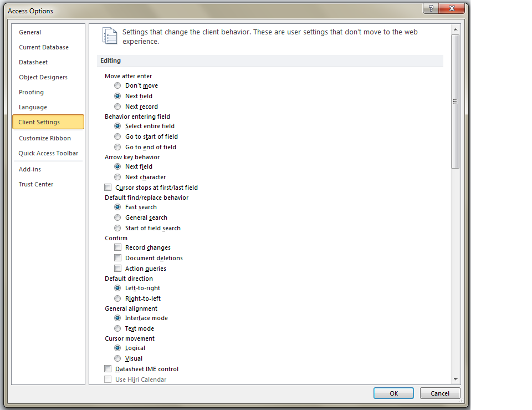Close the Access Options dialog
The width and height of the screenshot is (532, 410).
tap(452, 8)
